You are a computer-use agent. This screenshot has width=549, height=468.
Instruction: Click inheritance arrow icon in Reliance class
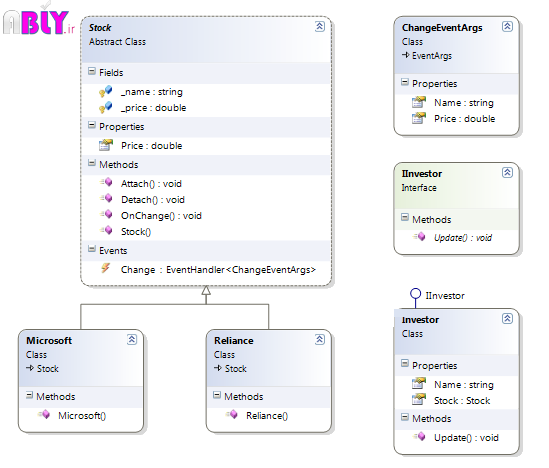[x=217, y=368]
